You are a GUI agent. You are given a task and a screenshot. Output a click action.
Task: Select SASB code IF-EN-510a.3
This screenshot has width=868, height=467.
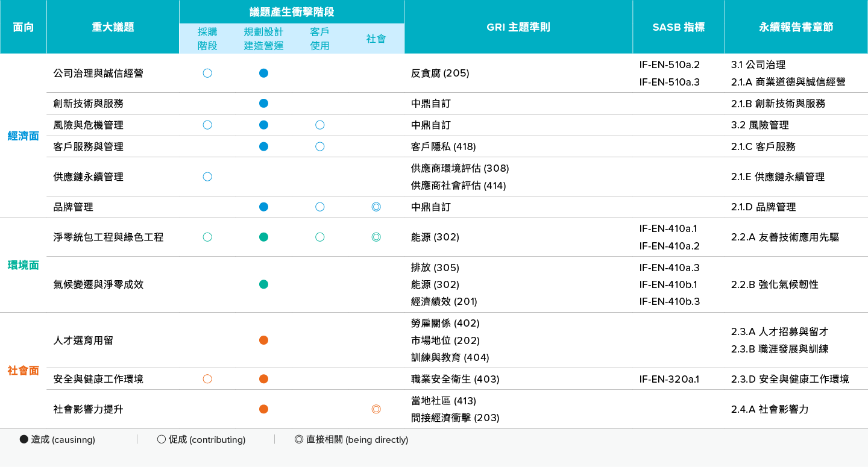(670, 82)
